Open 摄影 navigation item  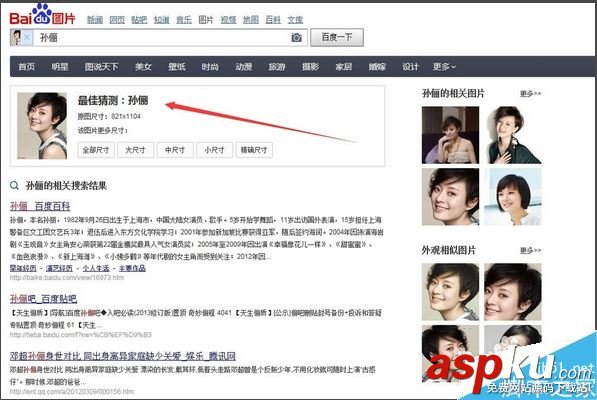310,67
